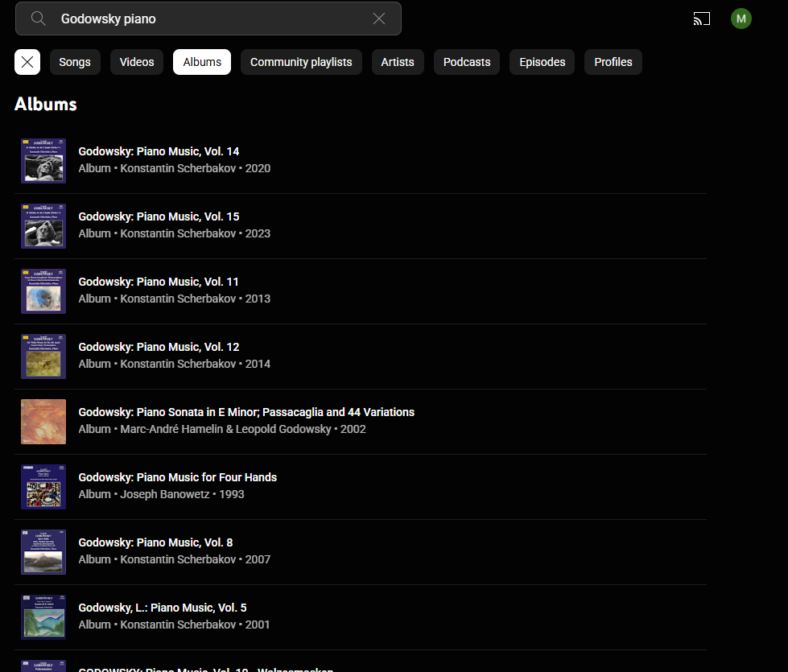Open cover art for Piano Sonata in E Minor
This screenshot has height=672, width=788.
click(x=43, y=422)
